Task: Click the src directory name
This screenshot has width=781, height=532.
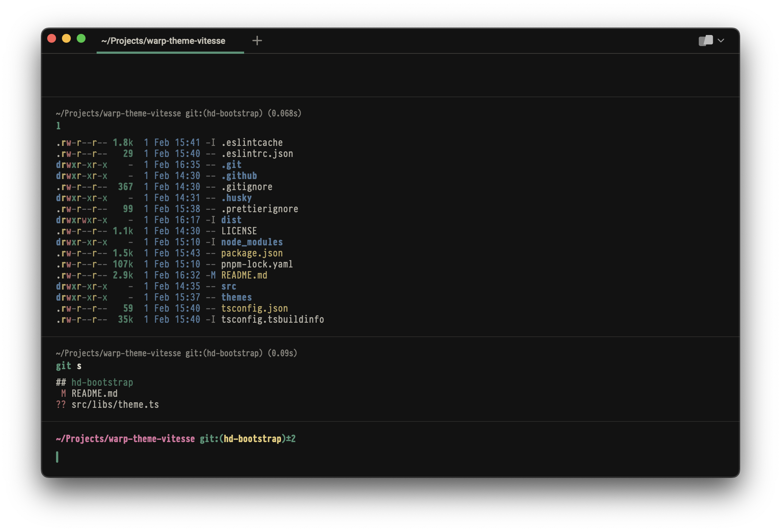Action: 229,286
